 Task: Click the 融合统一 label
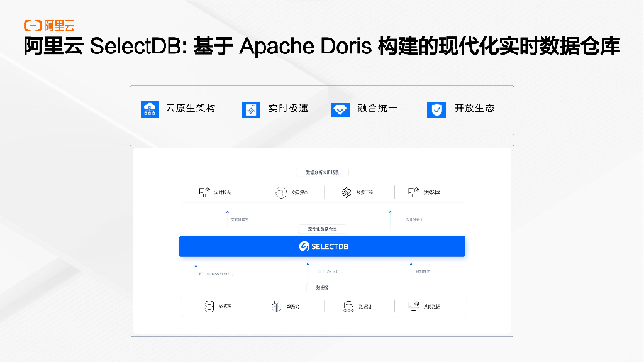(377, 108)
